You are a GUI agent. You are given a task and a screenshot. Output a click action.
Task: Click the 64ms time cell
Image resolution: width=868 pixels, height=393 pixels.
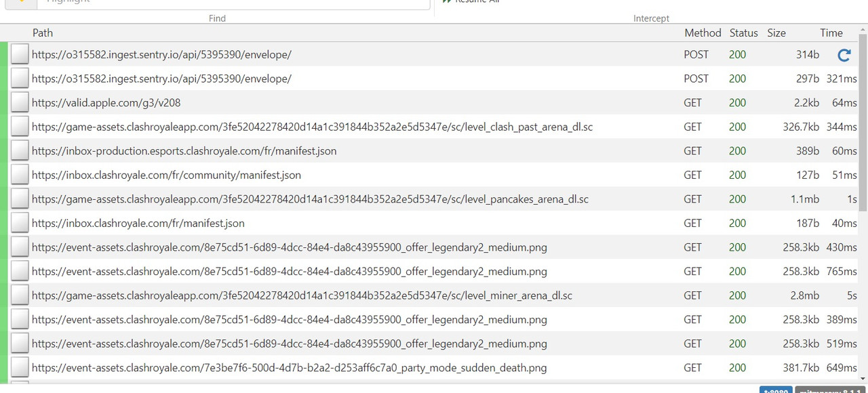844,103
